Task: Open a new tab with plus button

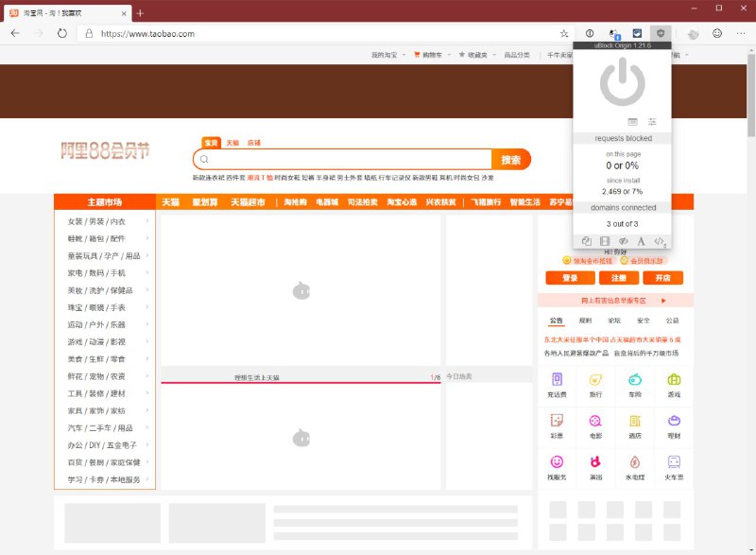Action: pyautogui.click(x=140, y=13)
